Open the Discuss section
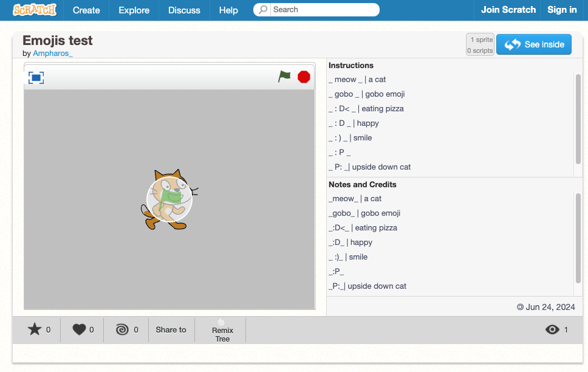The width and height of the screenshot is (588, 372). click(184, 10)
